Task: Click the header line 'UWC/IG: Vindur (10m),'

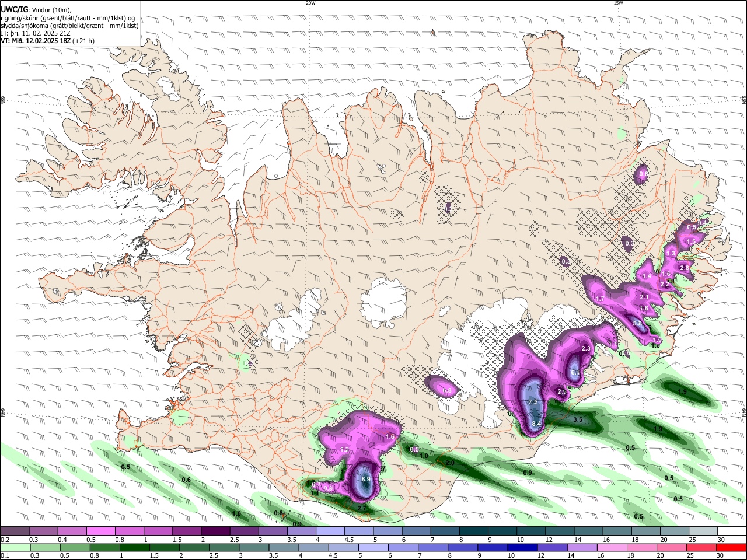Action: click(x=36, y=10)
